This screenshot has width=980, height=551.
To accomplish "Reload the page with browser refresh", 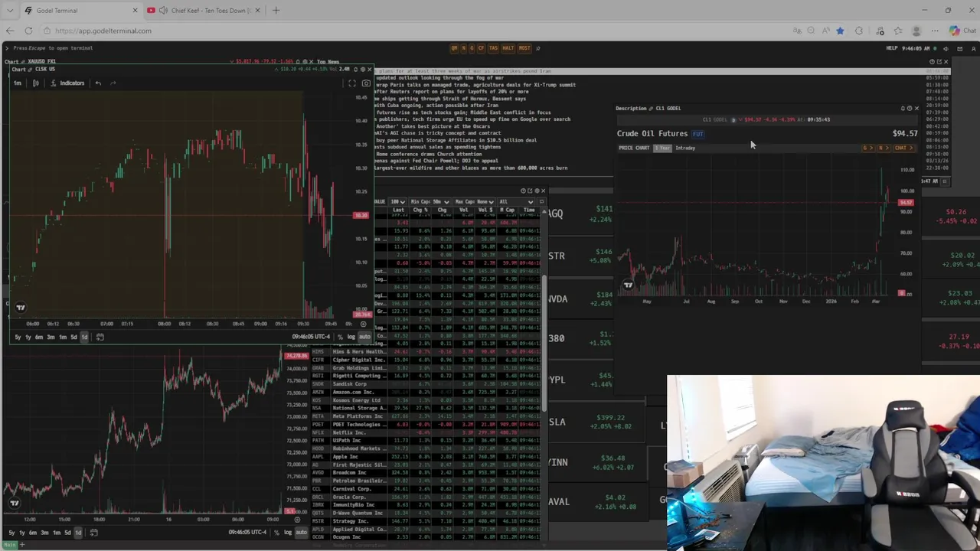I will pos(28,31).
